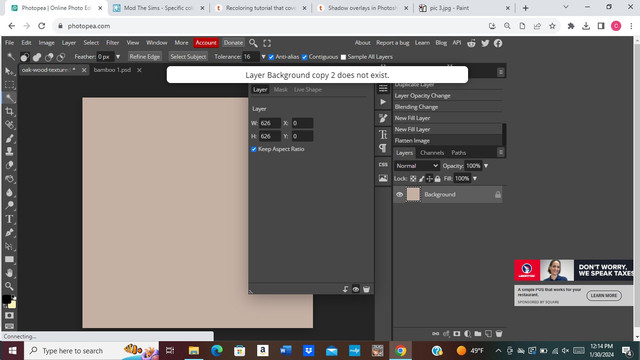
Task: Click the Refine Edge button
Action: coord(144,57)
